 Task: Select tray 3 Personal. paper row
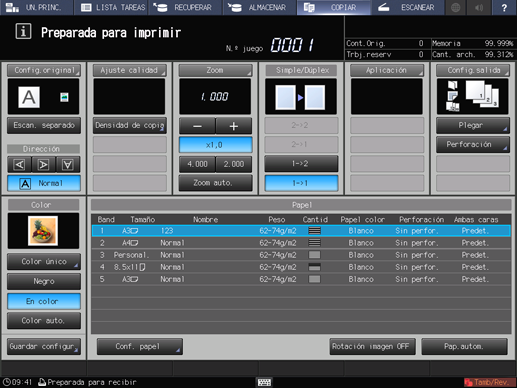[x=301, y=255]
